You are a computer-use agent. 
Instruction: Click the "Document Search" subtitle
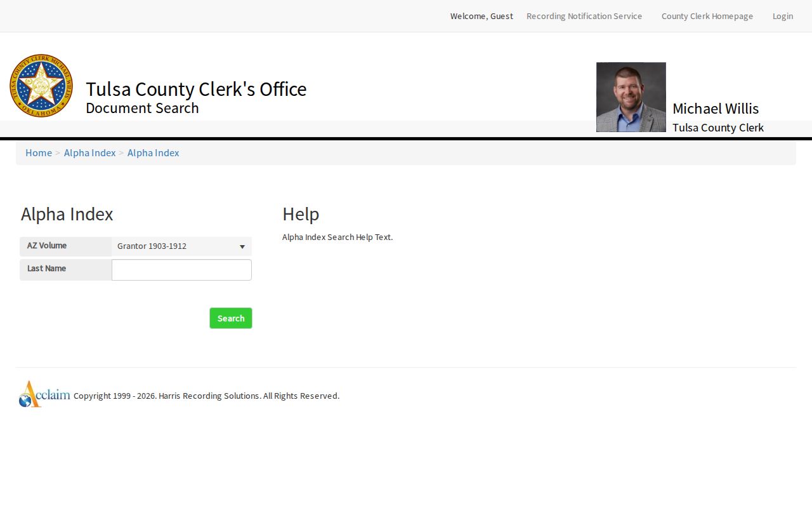coord(142,108)
